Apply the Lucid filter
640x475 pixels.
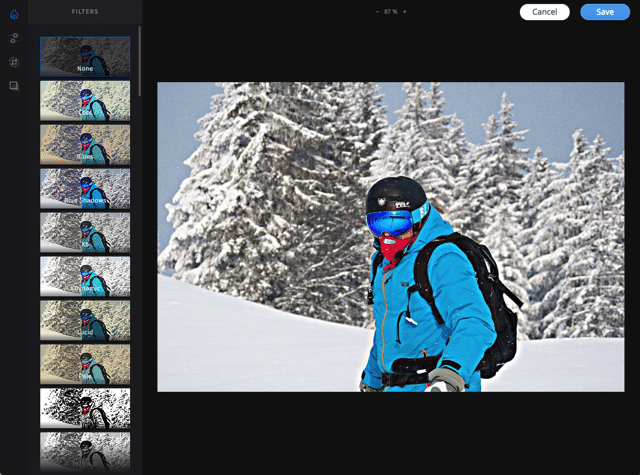point(85,320)
